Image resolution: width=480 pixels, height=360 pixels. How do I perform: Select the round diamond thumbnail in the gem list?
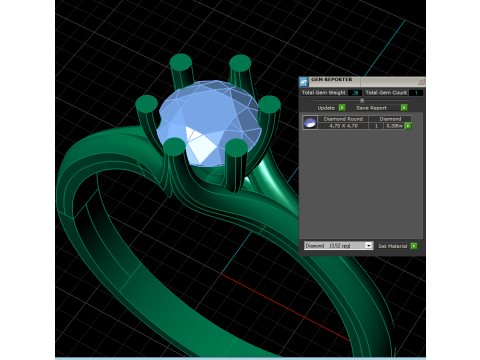[x=310, y=122]
